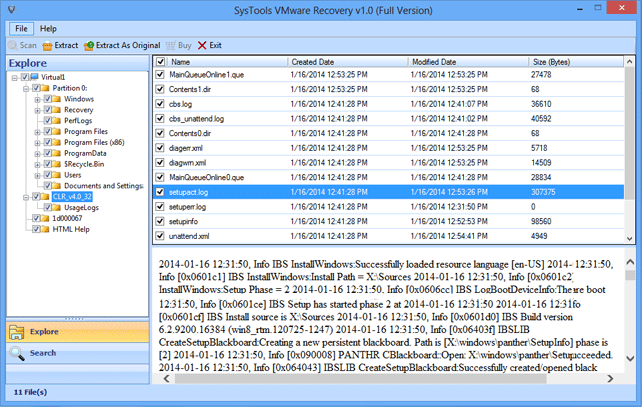The width and height of the screenshot is (642, 407).
Task: Open the File menu
Action: (21, 29)
